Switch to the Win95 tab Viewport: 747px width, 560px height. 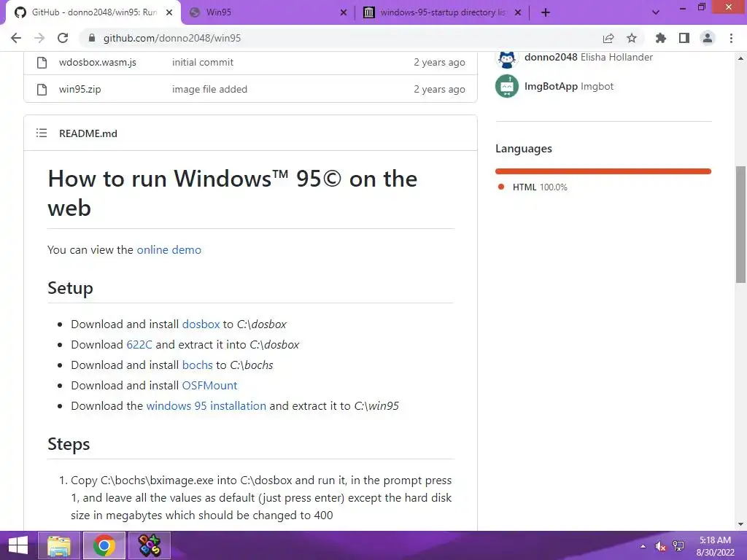click(x=267, y=12)
